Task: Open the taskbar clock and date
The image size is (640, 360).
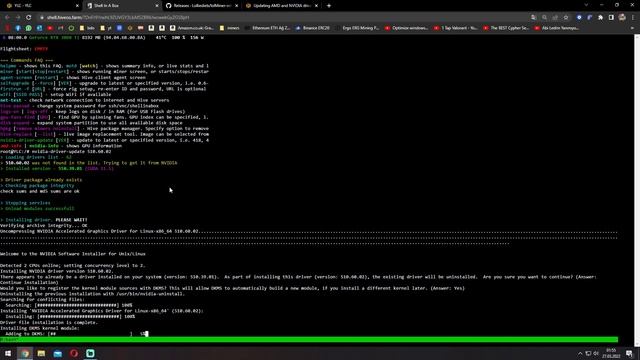Action: tap(611, 353)
